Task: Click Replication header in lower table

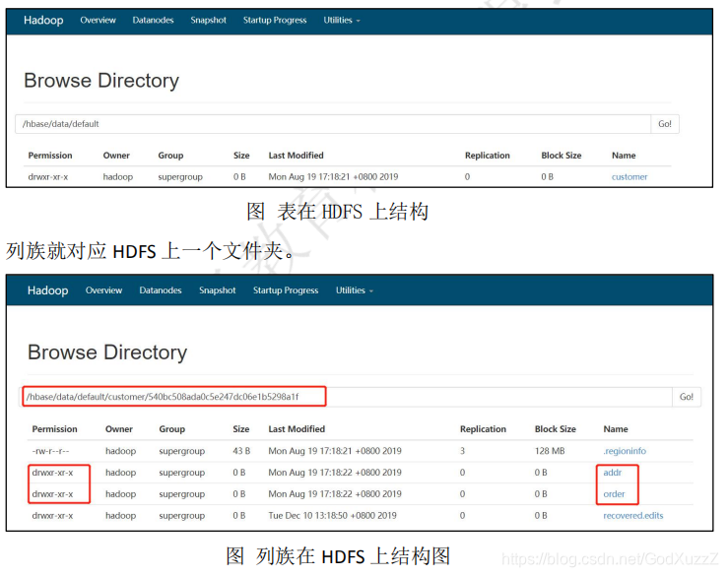Action: coord(483,429)
